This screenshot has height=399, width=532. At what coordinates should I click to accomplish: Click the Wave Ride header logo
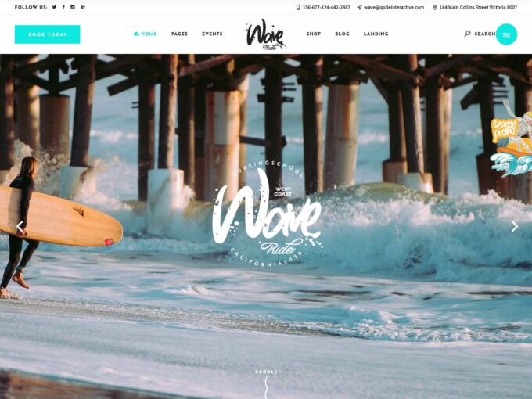tap(266, 34)
